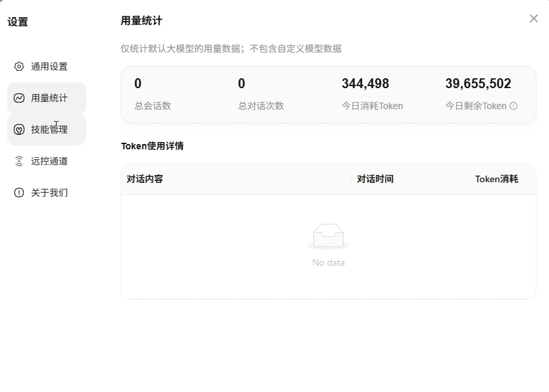549x392 pixels.
Task: Click the exclamation circle icon beside 关于我们
Action: [18, 193]
